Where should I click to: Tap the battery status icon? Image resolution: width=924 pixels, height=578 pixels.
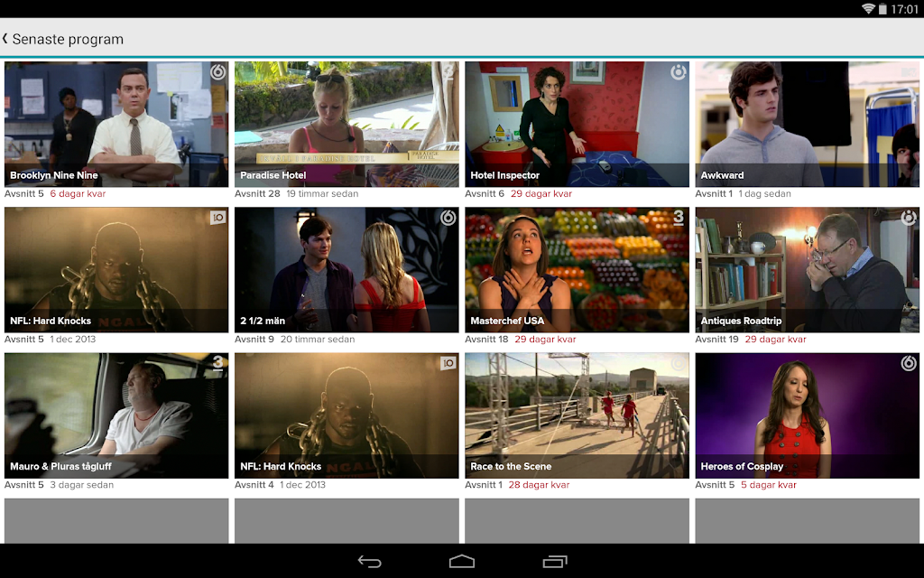click(x=882, y=9)
